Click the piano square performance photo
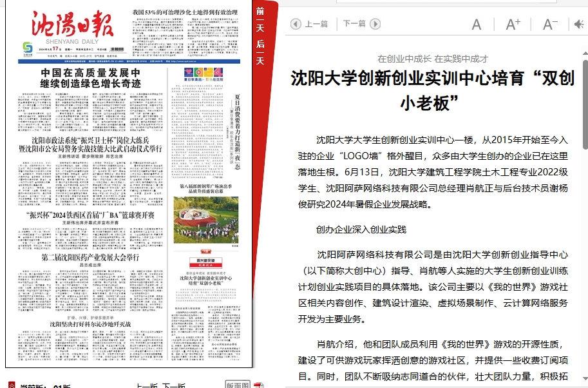Image resolution: width=588 pixels, height=388 pixels. point(206,220)
